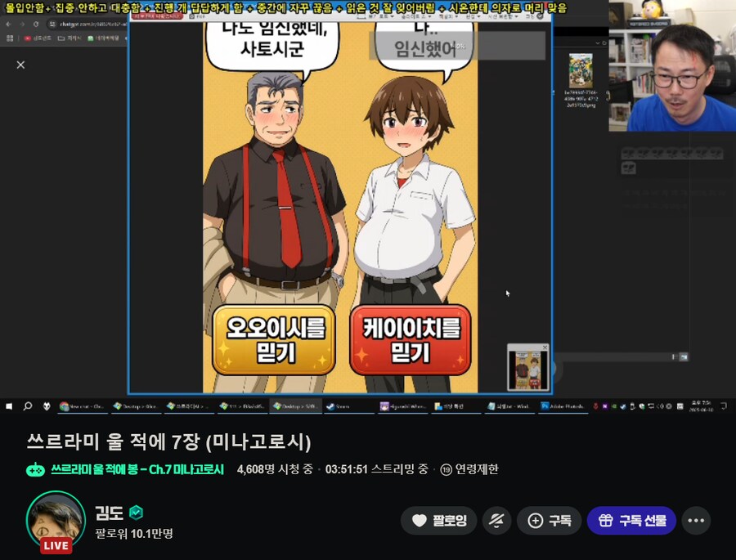The height and width of the screenshot is (560, 736).
Task: Close the image viewer with the X
Action: pyautogui.click(x=20, y=65)
